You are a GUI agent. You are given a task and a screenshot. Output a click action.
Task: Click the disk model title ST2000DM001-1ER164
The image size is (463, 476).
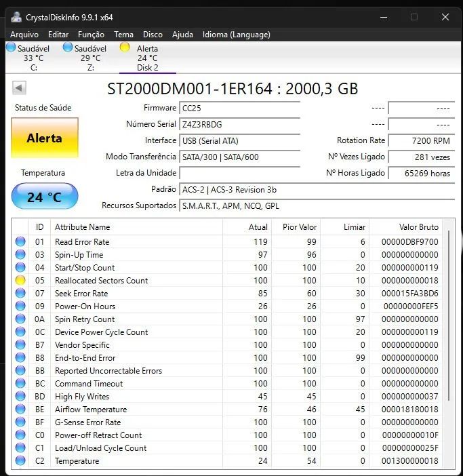pyautogui.click(x=190, y=89)
